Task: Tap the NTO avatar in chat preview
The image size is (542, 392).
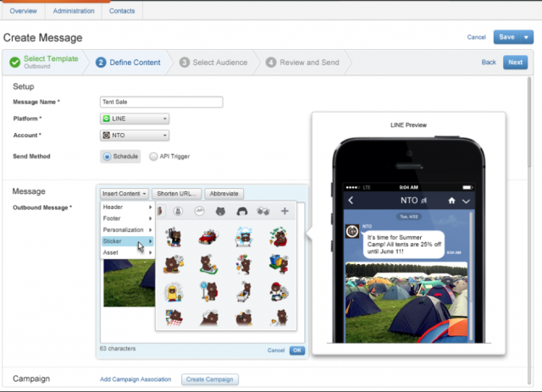Action: 352,231
